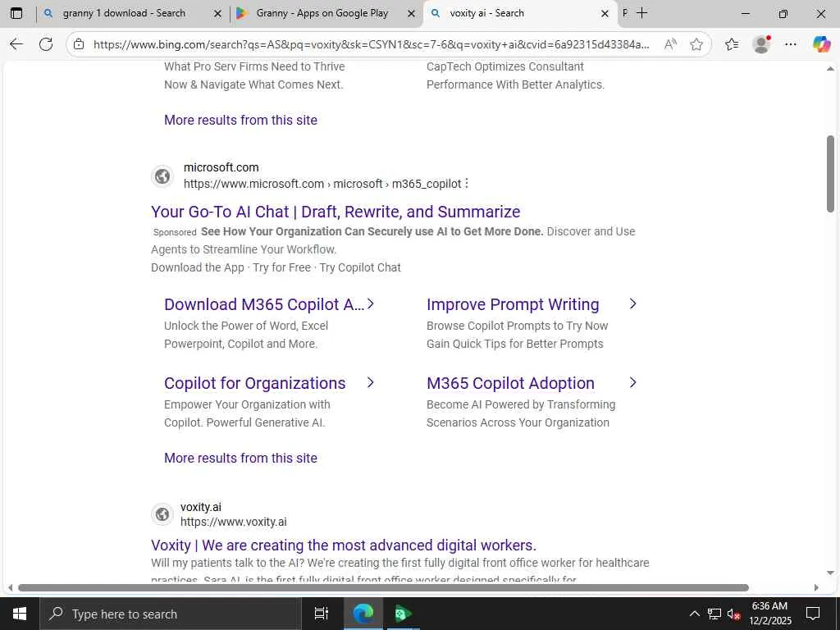Click More results under Microsoft ad
Viewport: 840px width, 630px height.
240,458
